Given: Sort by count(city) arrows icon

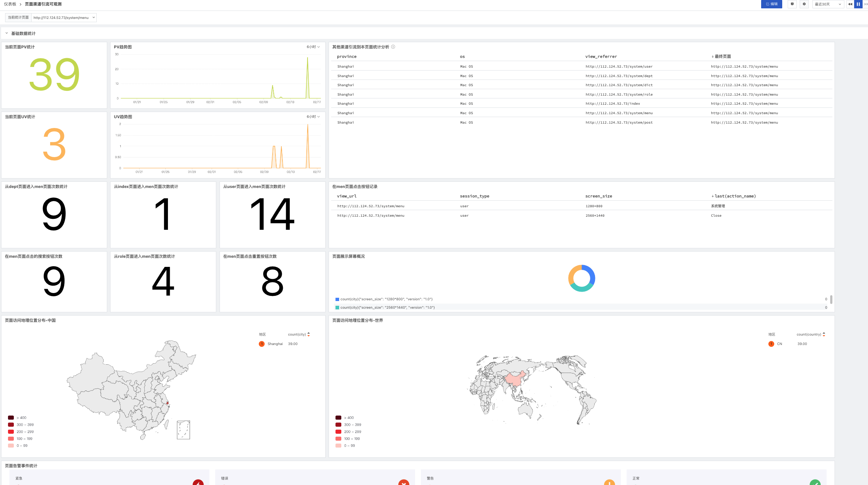Looking at the screenshot, I should click(x=309, y=334).
